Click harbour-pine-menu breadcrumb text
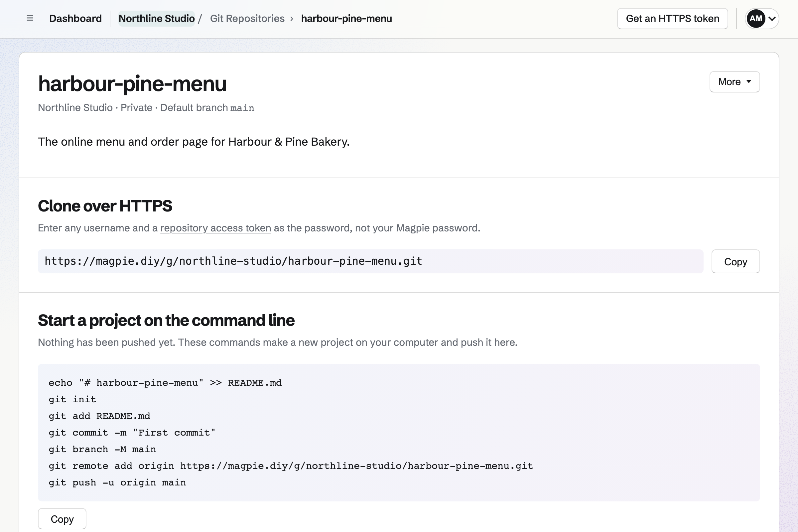This screenshot has width=798, height=532. pyautogui.click(x=346, y=18)
